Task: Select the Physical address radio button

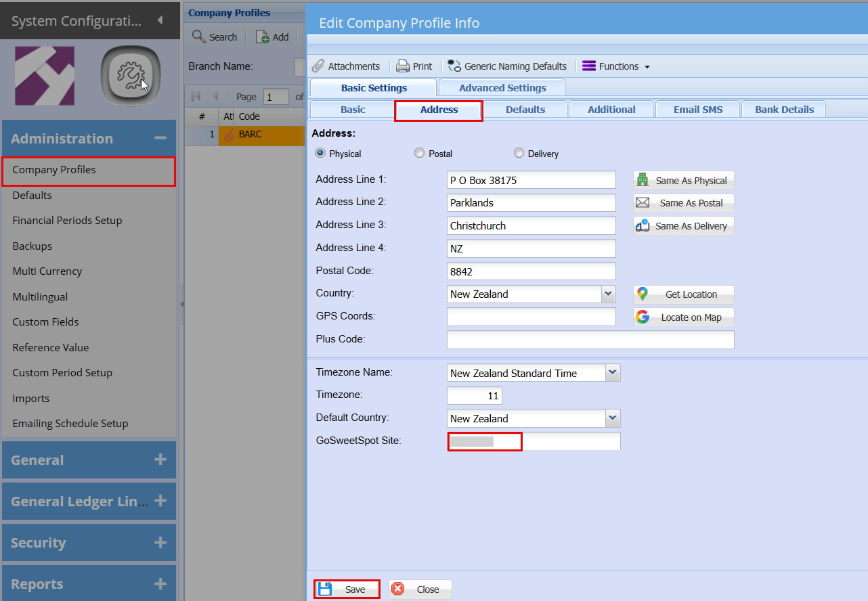Action: click(x=320, y=154)
